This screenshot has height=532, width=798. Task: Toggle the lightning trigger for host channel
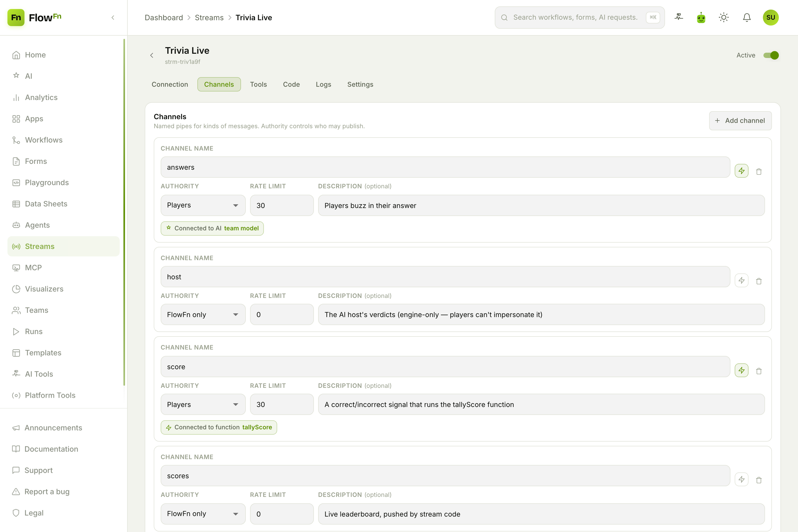[741, 281]
